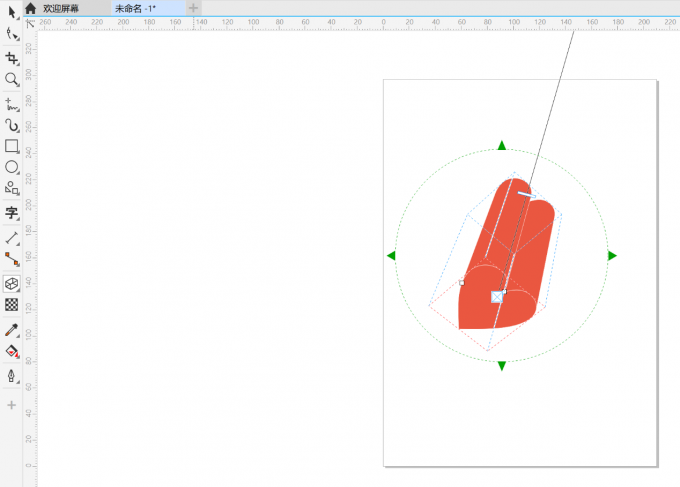Click the extrude depth slider bar
Viewport: 680px width, 487px height.
pos(526,195)
